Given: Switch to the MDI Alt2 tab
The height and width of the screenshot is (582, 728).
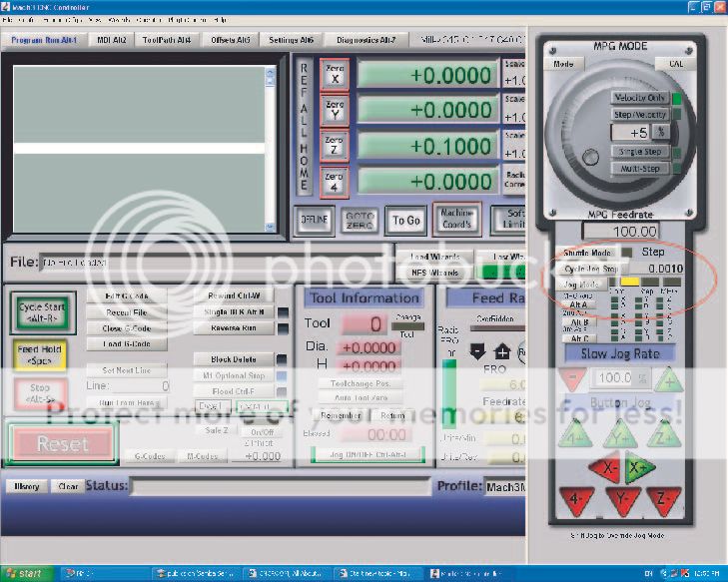Looking at the screenshot, I should tap(110, 40).
